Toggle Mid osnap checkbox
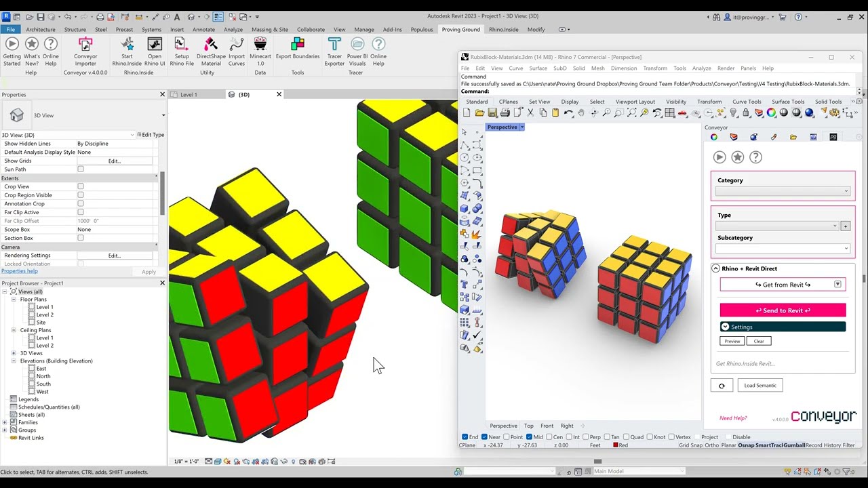This screenshot has height=488, width=868. [x=529, y=437]
